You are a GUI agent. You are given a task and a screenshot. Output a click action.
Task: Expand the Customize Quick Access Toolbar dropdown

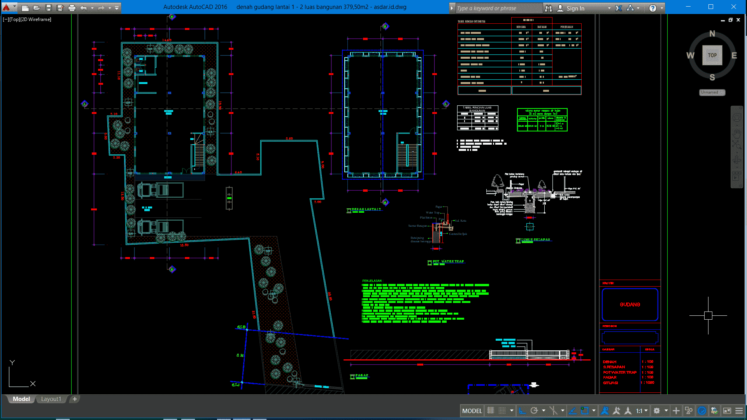[117, 8]
